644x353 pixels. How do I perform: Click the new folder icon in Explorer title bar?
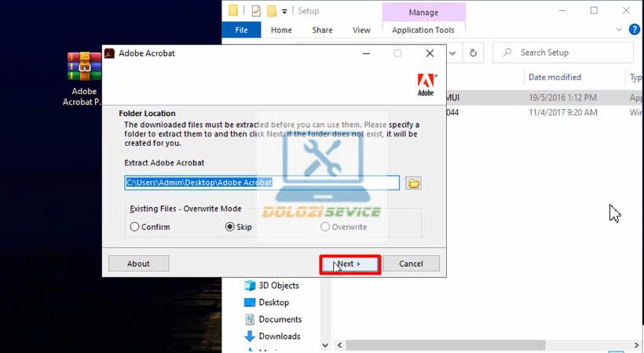coord(272,11)
